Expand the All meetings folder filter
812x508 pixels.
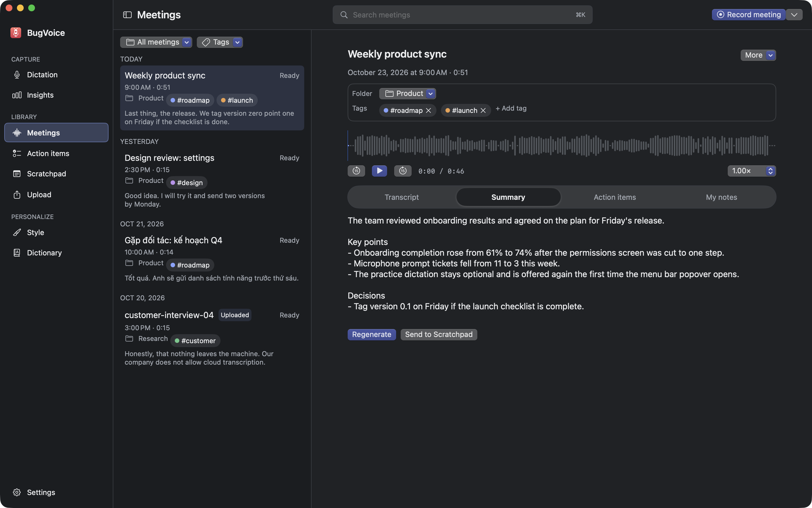[156, 42]
